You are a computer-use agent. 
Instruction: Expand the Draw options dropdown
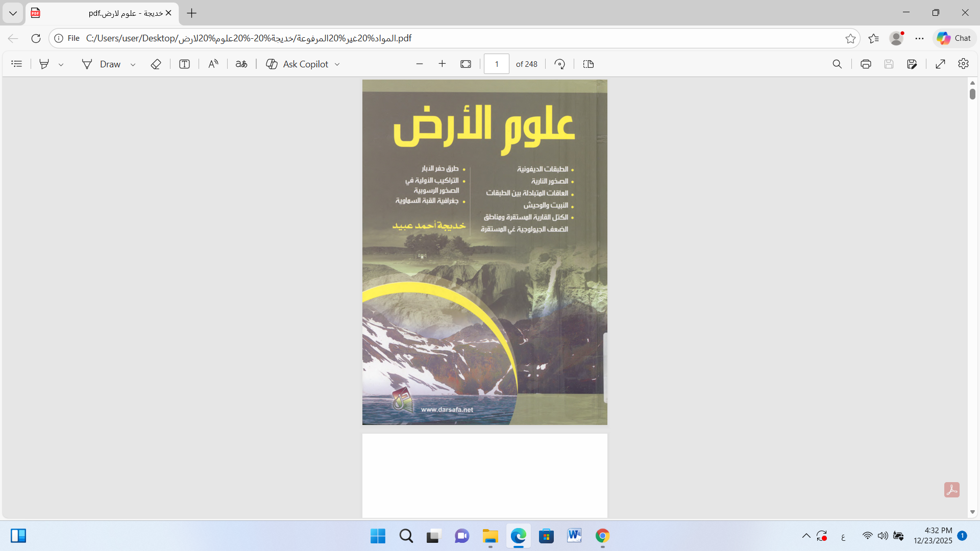[133, 64]
